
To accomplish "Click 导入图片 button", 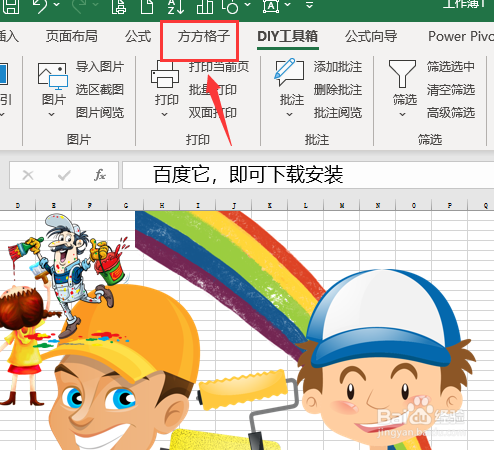I will (x=100, y=67).
